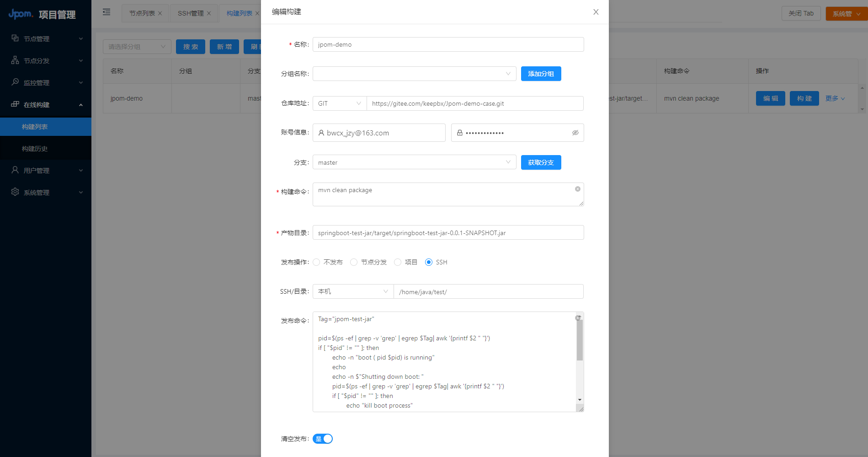Click the password visibility eye icon

click(x=575, y=133)
